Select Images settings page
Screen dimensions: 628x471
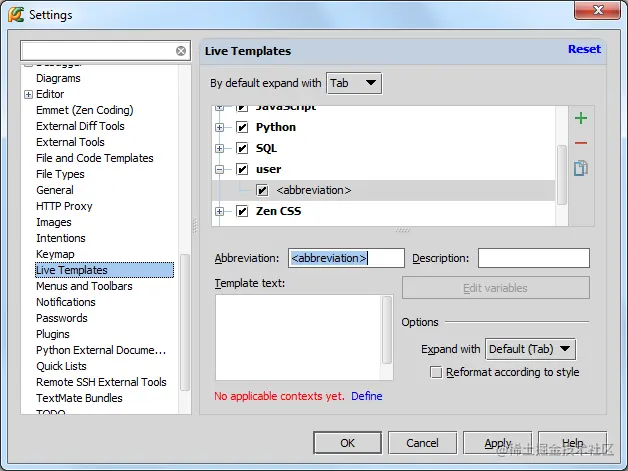click(x=54, y=222)
